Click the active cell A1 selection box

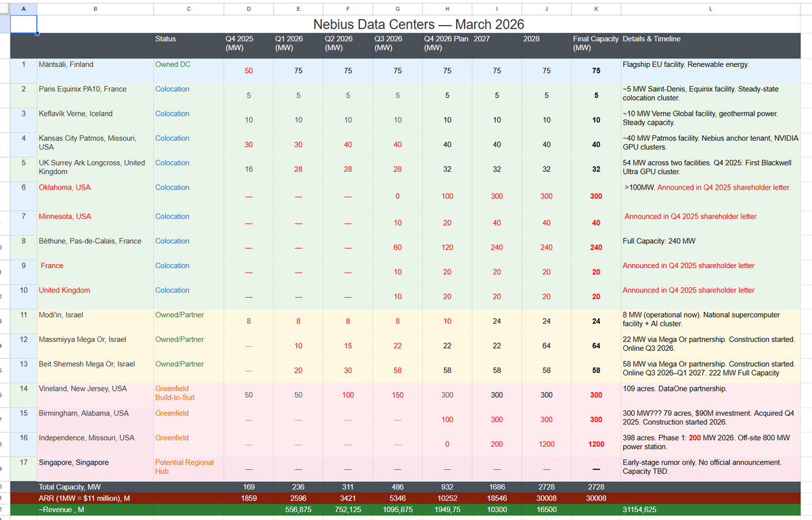click(x=23, y=24)
